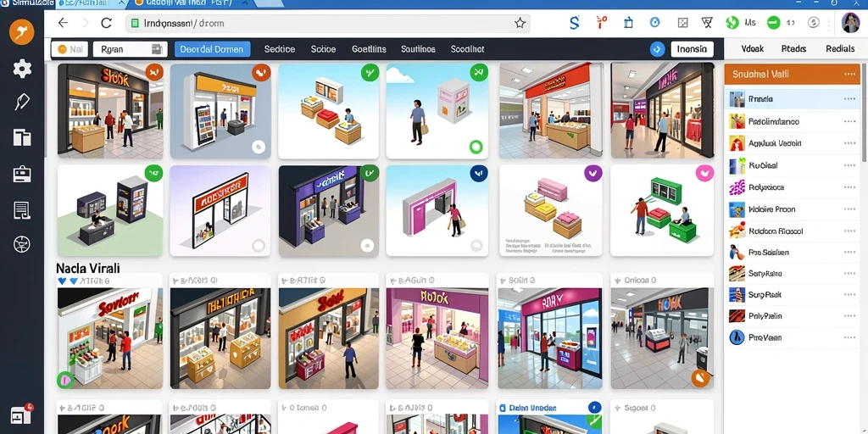This screenshot has width=868, height=434.
Task: Click the globe icon in the sidebar
Action: (x=22, y=244)
